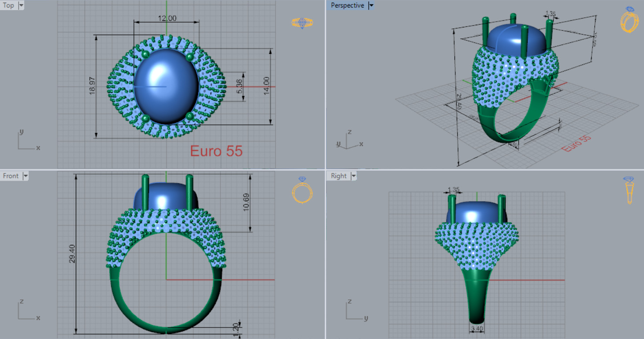
Task: Open the Front viewport dropdown arrow
Action: (25, 176)
